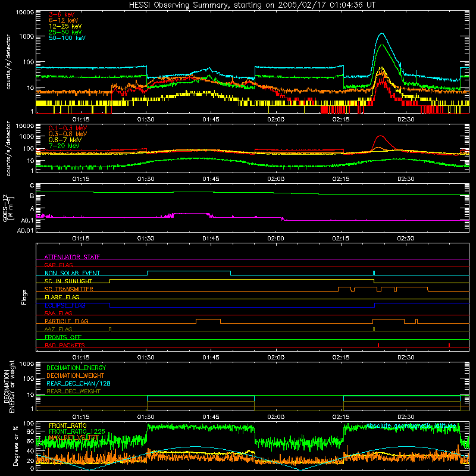The image size is (476, 476).
Task: Click the raised NON_SOLAR_EVENT segment after 01:30
Action: (189, 271)
